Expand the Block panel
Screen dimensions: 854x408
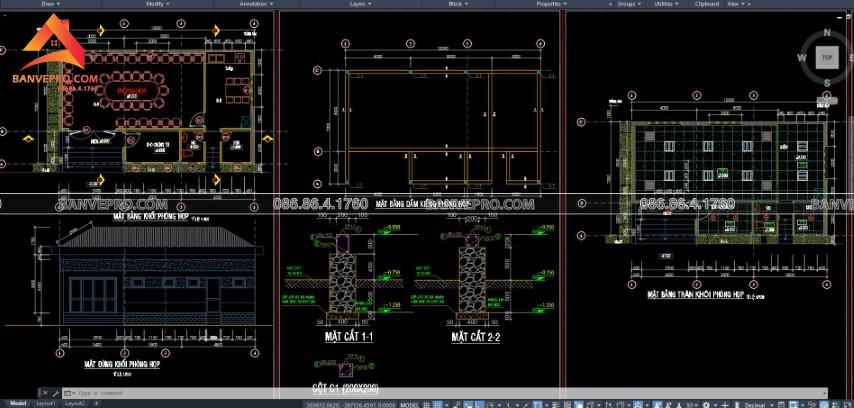(458, 3)
